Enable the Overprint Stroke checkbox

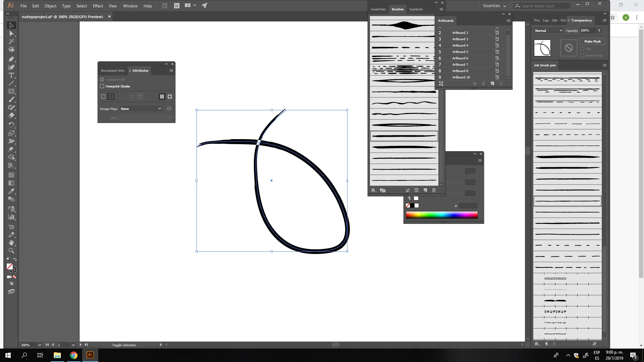coord(102,86)
